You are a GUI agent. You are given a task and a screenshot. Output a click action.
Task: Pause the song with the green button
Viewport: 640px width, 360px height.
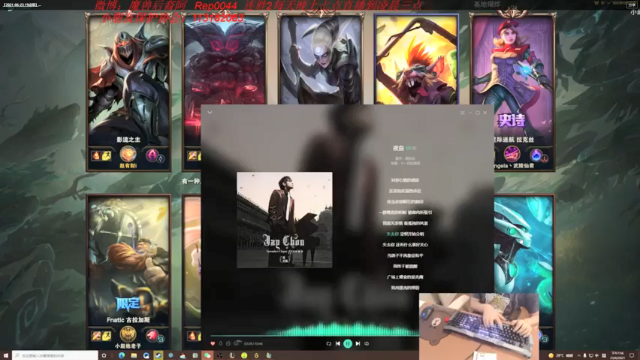point(348,344)
